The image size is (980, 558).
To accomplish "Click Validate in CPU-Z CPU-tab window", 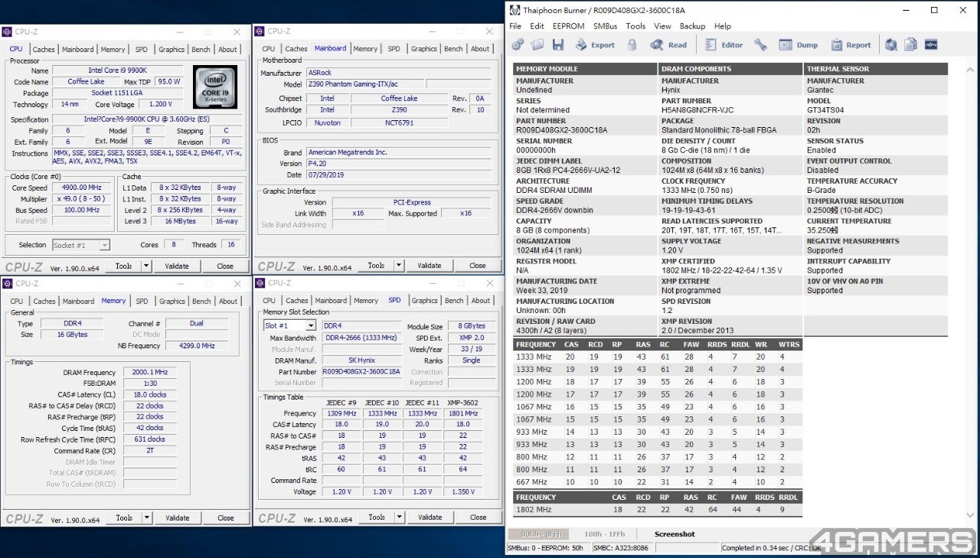I will 177,266.
